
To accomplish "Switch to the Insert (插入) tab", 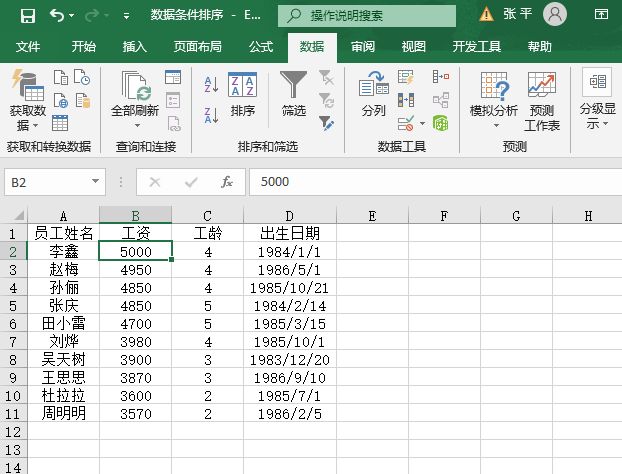I will click(134, 47).
